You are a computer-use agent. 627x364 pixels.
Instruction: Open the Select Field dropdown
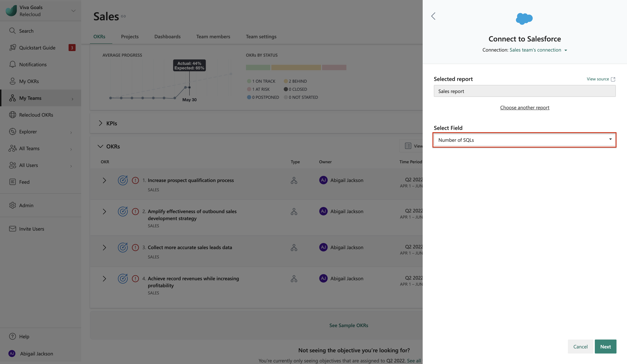coord(524,140)
